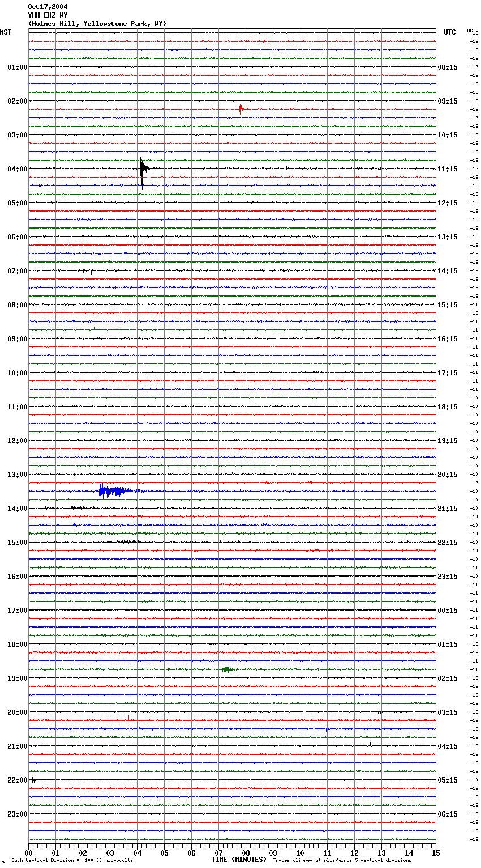Click the "23:00" MST time label

(x=18, y=814)
